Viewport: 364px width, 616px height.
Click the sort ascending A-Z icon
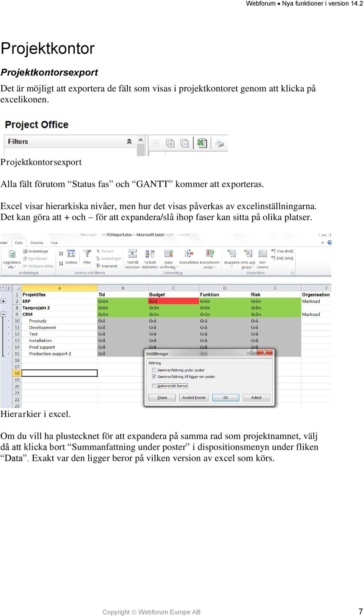[61, 254]
